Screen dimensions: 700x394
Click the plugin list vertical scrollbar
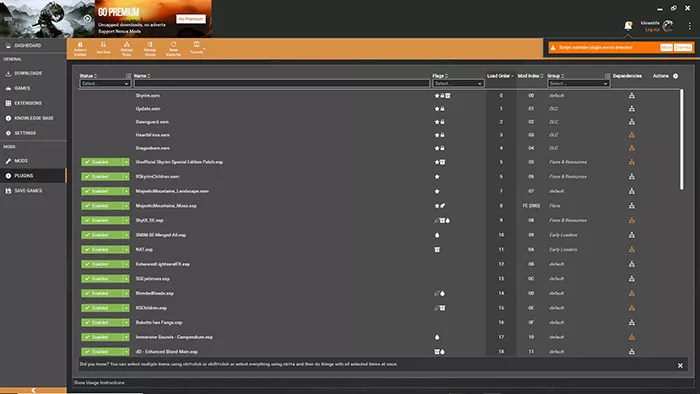click(682, 139)
